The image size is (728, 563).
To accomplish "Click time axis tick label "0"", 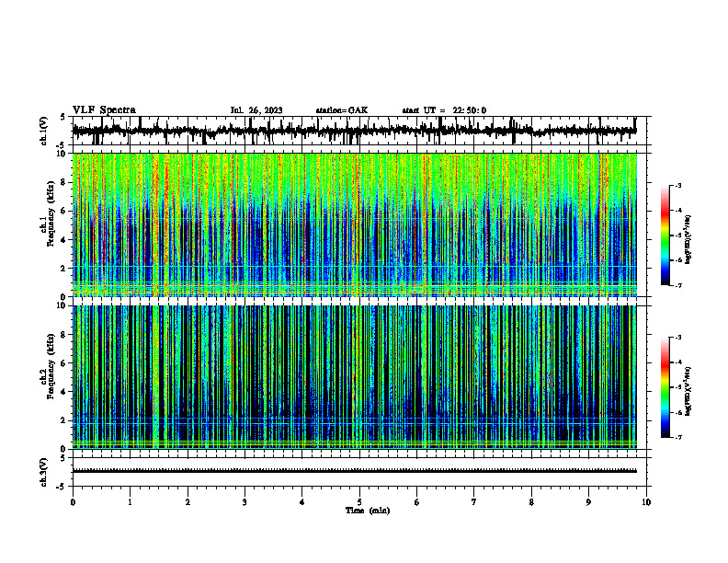I will pos(73,502).
